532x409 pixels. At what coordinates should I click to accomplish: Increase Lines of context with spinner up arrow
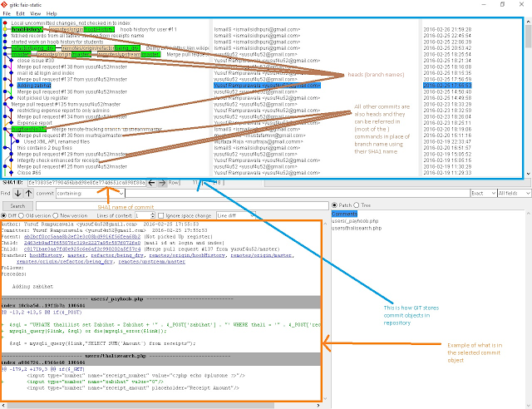(x=152, y=214)
